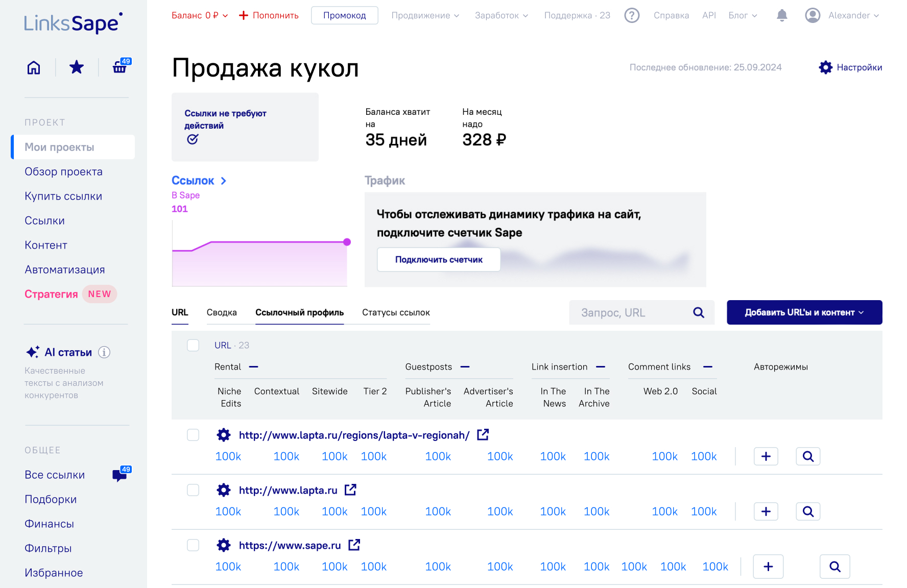Image resolution: width=907 pixels, height=588 pixels.
Task: Open gear settings for https://www.sape.ru
Action: point(224,545)
